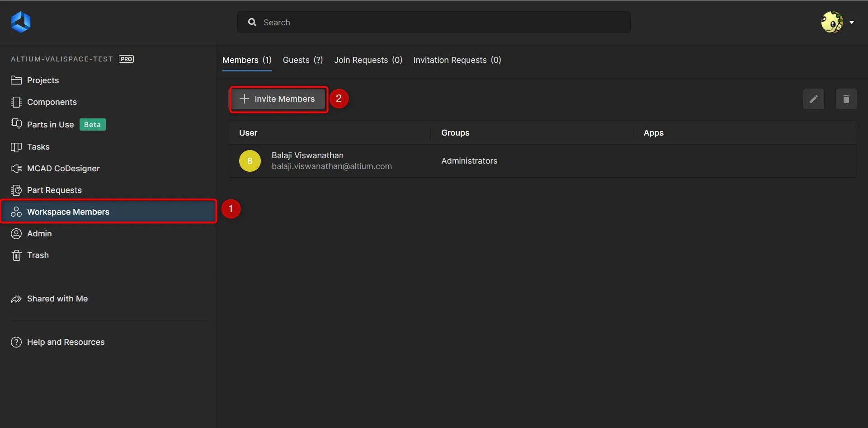
Task: Click the MCAD CoDesigner icon
Action: tap(16, 169)
